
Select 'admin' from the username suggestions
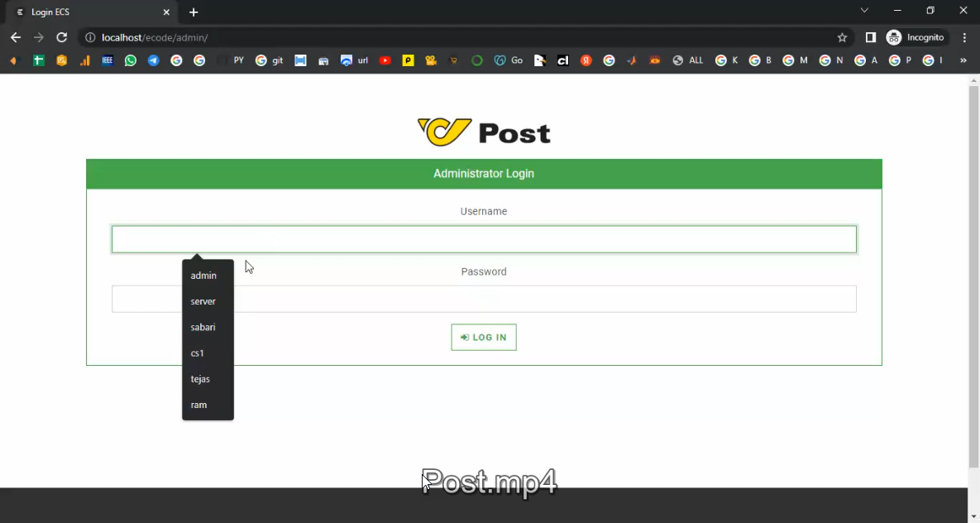click(203, 276)
